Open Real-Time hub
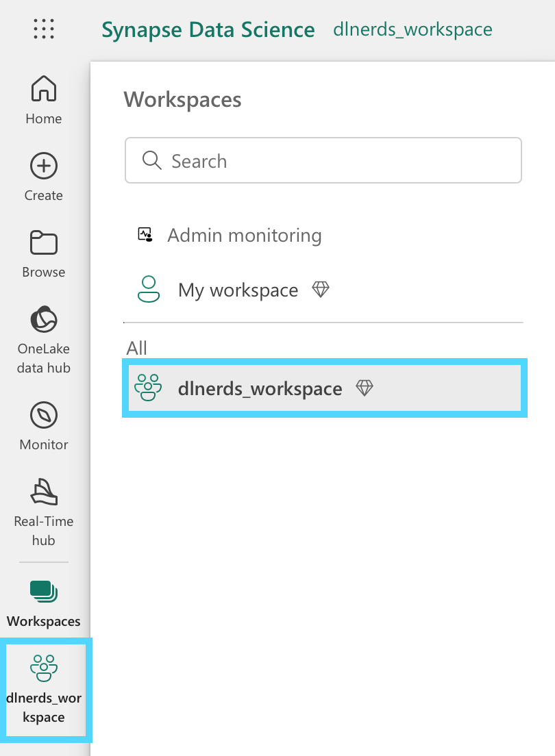 [x=44, y=512]
